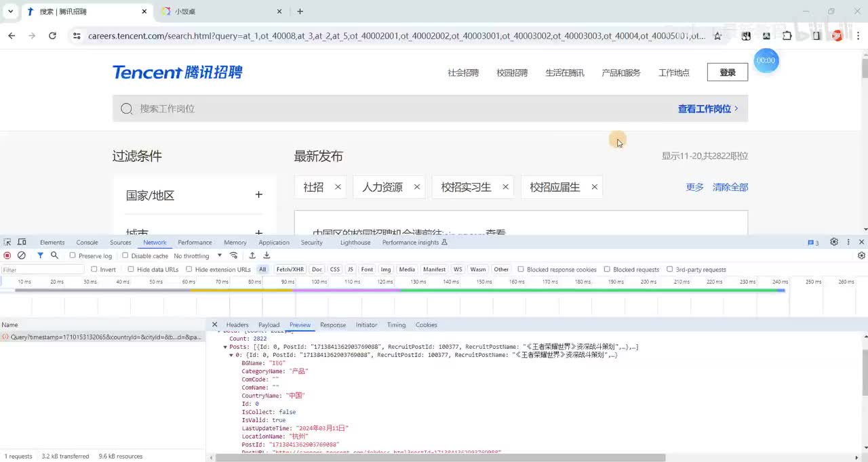Image resolution: width=868 pixels, height=462 pixels.
Task: Open 校园招聘 navigation link
Action: tap(512, 72)
